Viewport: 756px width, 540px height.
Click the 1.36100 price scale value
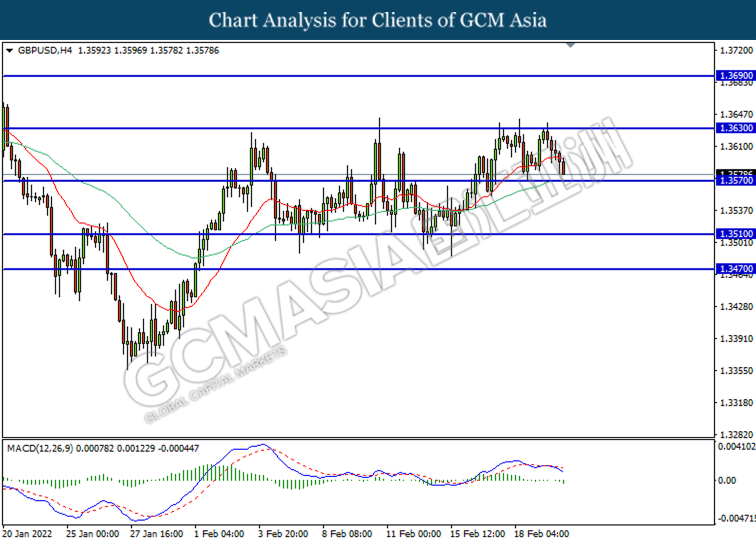click(736, 146)
